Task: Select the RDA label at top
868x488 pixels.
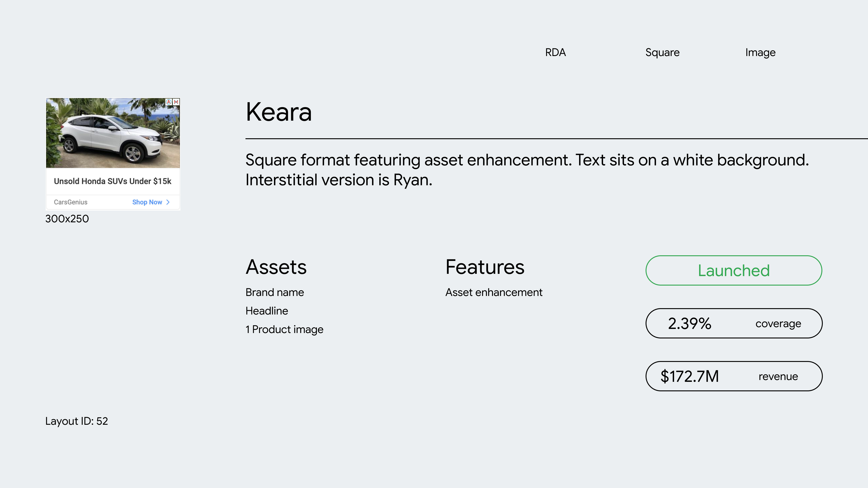Action: click(556, 53)
